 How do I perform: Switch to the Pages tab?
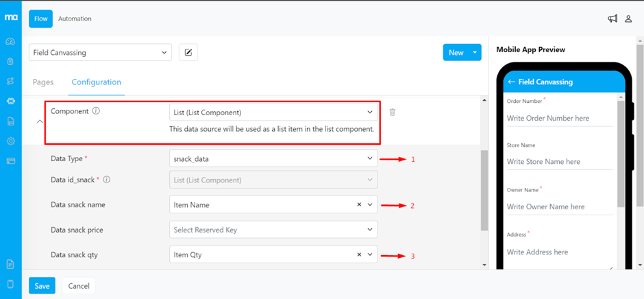coord(43,82)
